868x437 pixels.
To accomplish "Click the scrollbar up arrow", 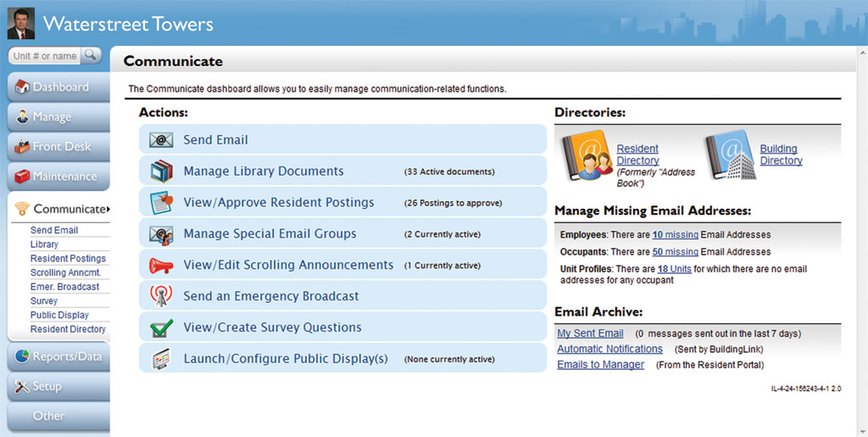I will click(x=862, y=52).
